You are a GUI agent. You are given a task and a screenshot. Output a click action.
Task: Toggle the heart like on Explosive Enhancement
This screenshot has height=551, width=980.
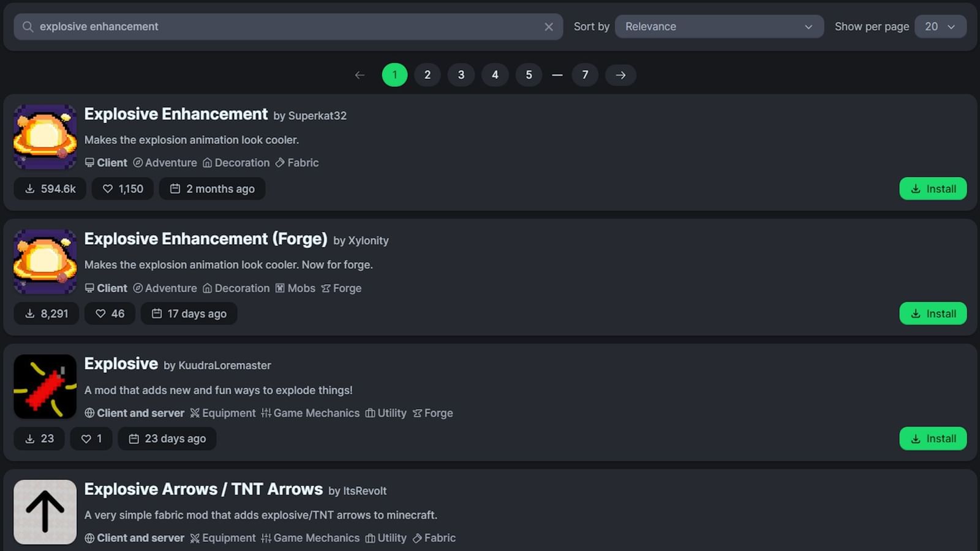click(108, 189)
